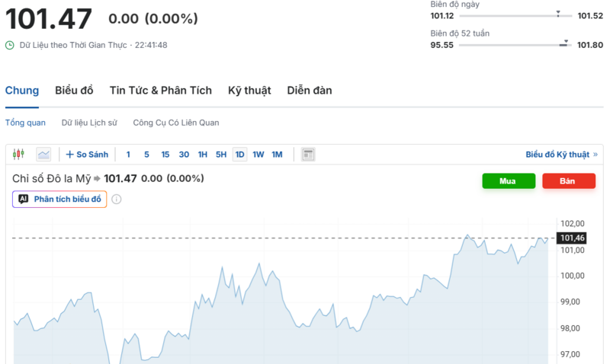The height and width of the screenshot is (364, 610).
Task: Click the 52-week high value 101.80
Action: click(589, 45)
